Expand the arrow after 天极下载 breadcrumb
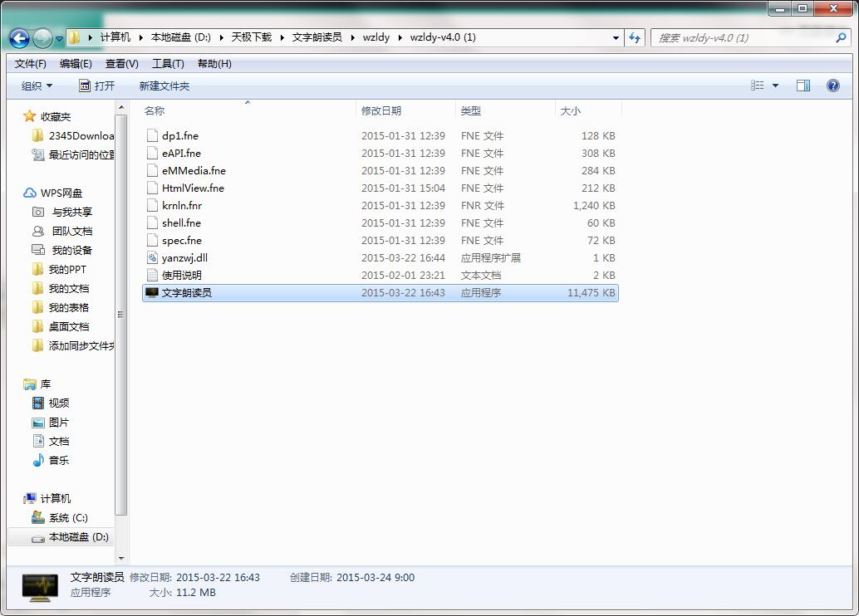The width and height of the screenshot is (859, 616). 282,37
